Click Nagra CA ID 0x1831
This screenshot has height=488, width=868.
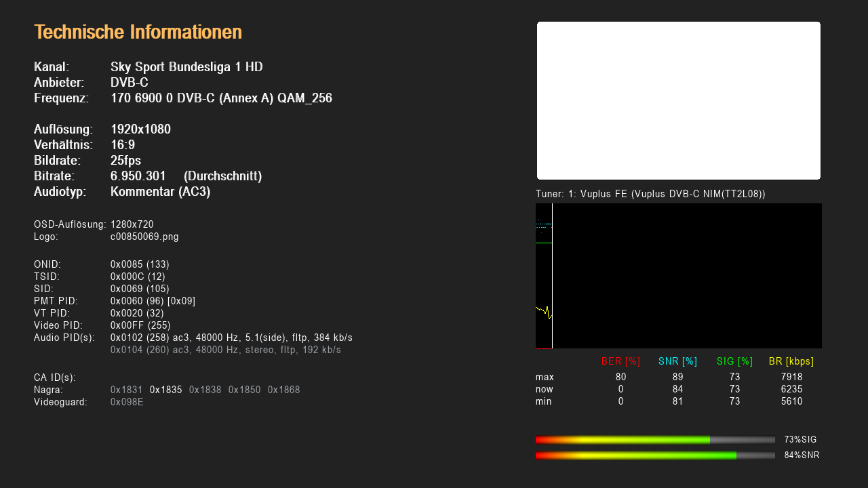click(127, 390)
